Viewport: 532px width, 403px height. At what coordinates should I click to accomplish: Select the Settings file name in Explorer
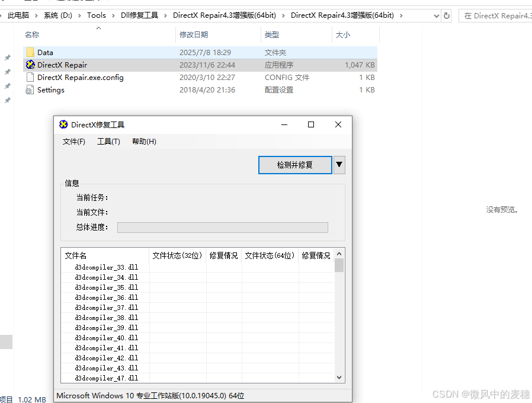(x=51, y=90)
